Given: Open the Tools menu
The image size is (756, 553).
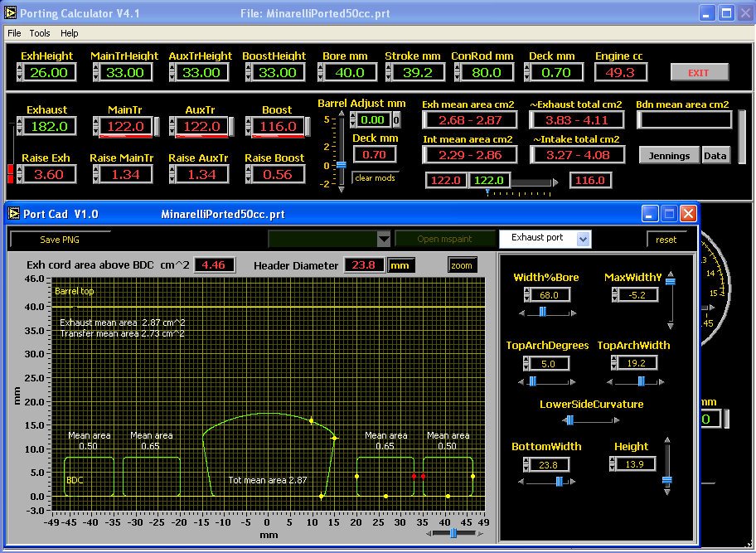Looking at the screenshot, I should coord(40,33).
